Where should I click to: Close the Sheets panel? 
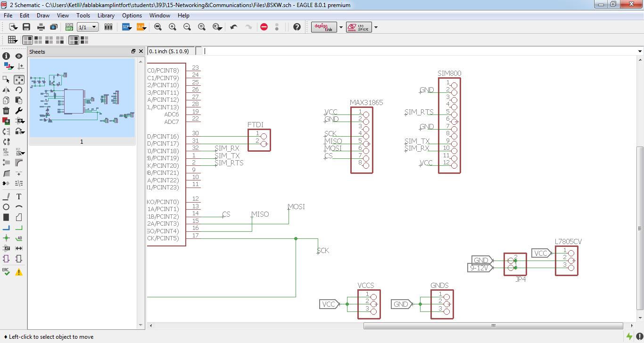point(140,51)
